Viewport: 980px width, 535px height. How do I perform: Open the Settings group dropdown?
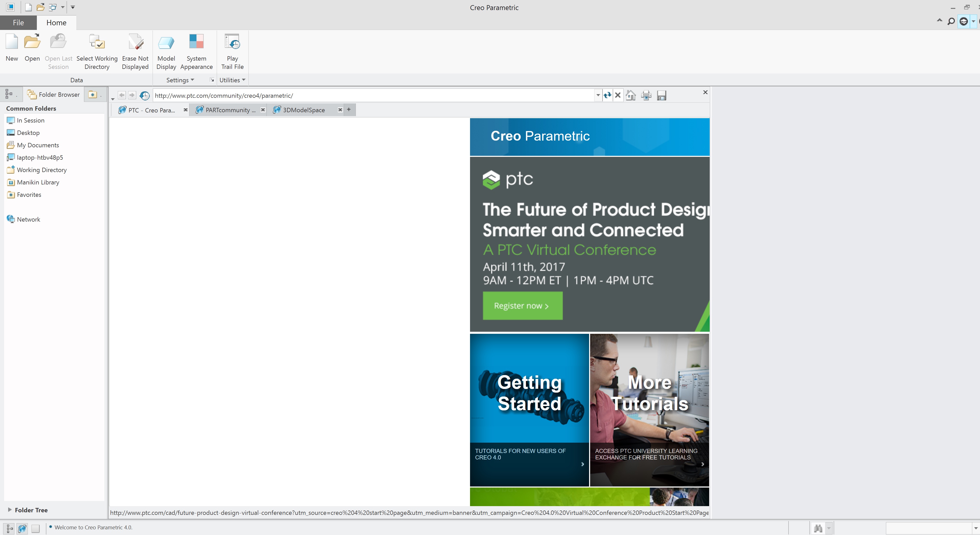[x=180, y=80]
